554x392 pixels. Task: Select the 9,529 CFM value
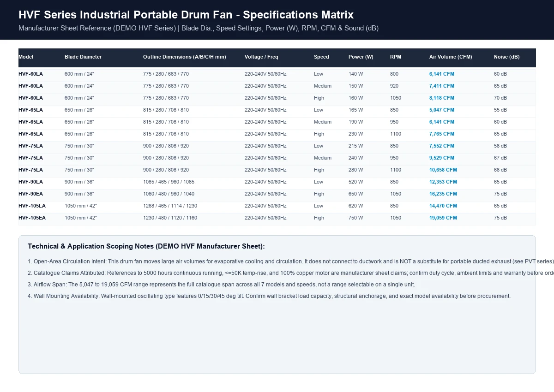tap(442, 158)
